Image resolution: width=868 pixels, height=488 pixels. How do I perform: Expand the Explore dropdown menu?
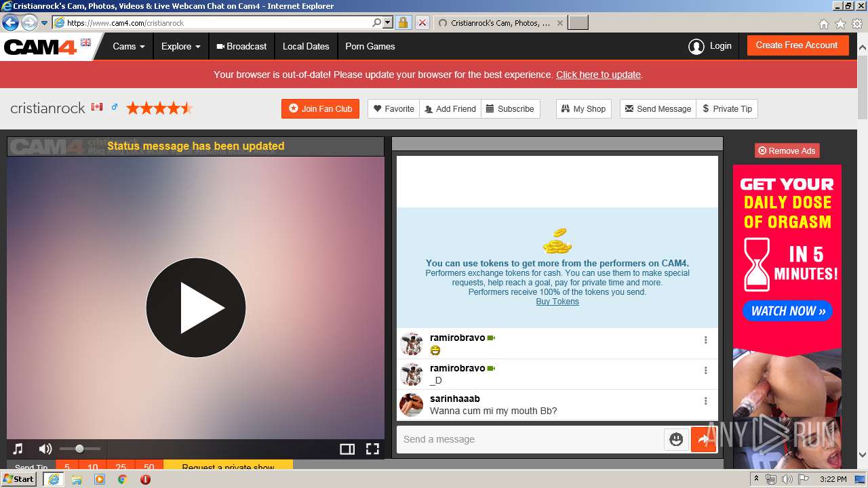tap(180, 46)
